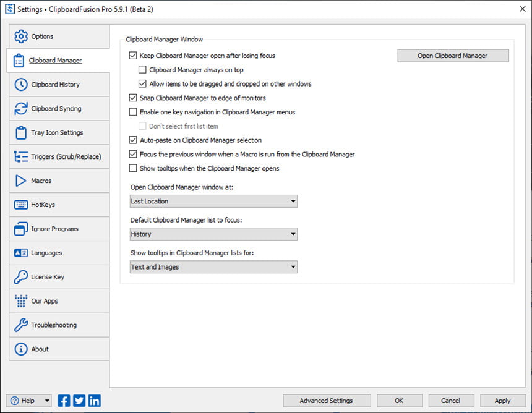Enable Clipboard Manager always on top
532x413 pixels.
pyautogui.click(x=142, y=70)
